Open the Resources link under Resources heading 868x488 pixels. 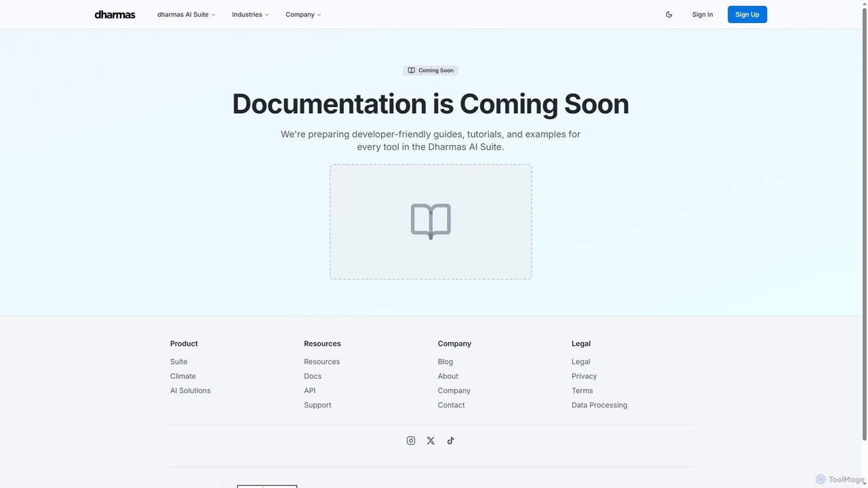tap(322, 362)
